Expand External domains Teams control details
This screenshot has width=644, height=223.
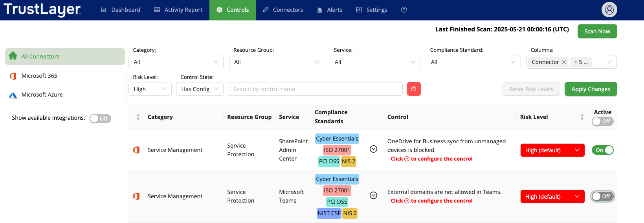374,196
